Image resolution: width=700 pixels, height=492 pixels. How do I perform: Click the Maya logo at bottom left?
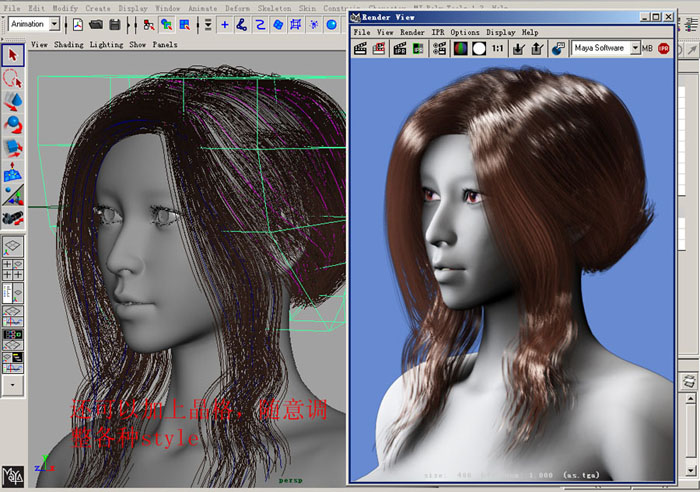point(12,476)
